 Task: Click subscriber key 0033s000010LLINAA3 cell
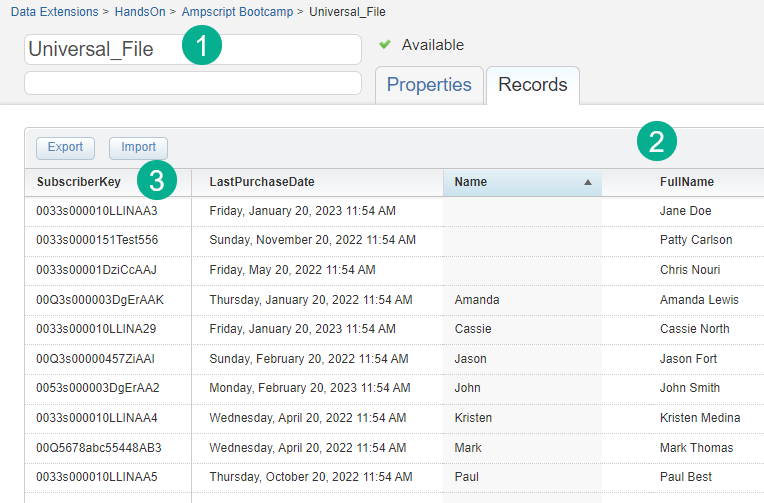tap(97, 211)
